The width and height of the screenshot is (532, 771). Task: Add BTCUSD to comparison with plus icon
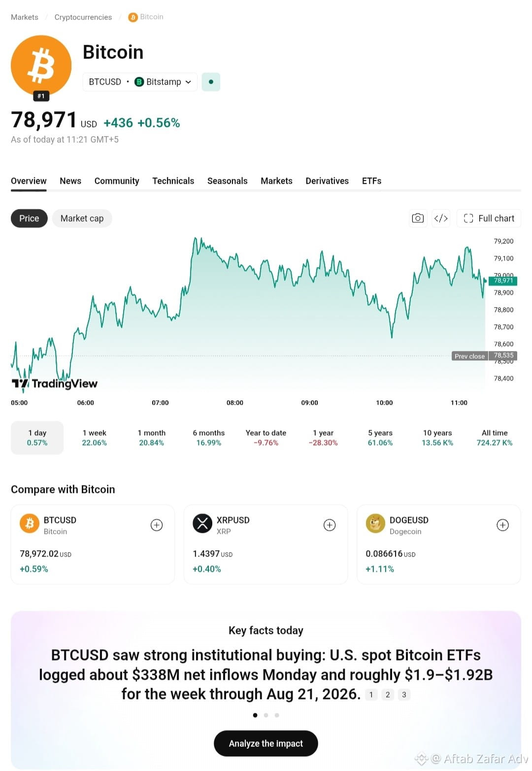coord(157,525)
